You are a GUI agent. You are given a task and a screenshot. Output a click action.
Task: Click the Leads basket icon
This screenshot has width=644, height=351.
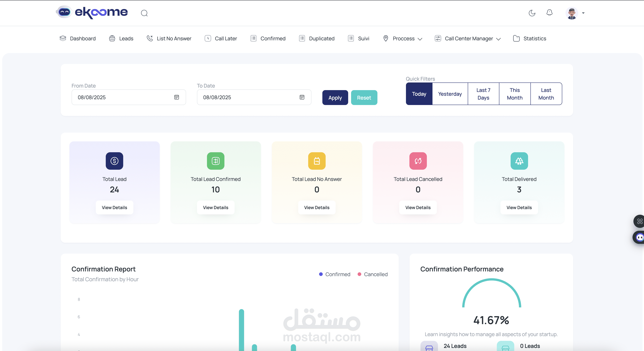pyautogui.click(x=112, y=38)
